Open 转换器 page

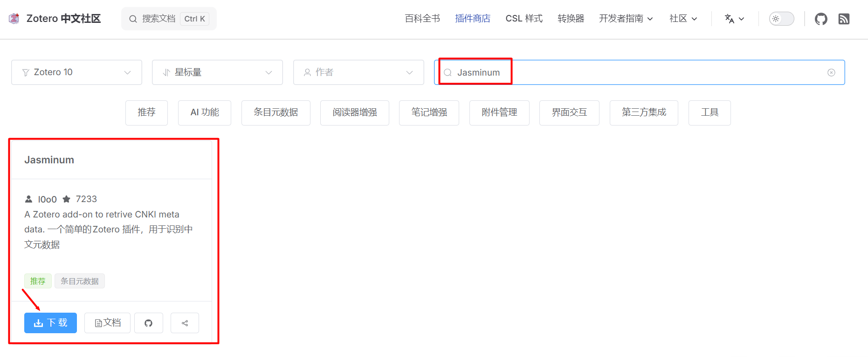[571, 19]
